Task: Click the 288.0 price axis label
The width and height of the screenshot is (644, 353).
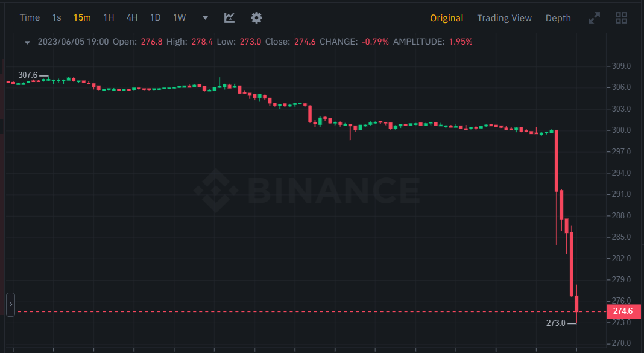Action: 621,216
